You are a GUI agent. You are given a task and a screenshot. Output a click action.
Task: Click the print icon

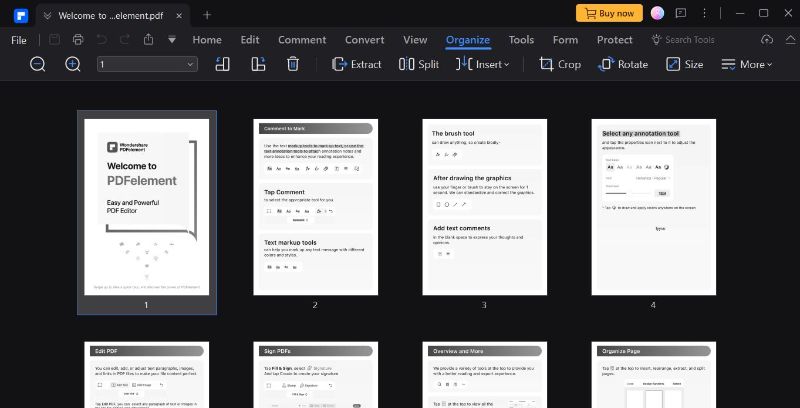78,40
